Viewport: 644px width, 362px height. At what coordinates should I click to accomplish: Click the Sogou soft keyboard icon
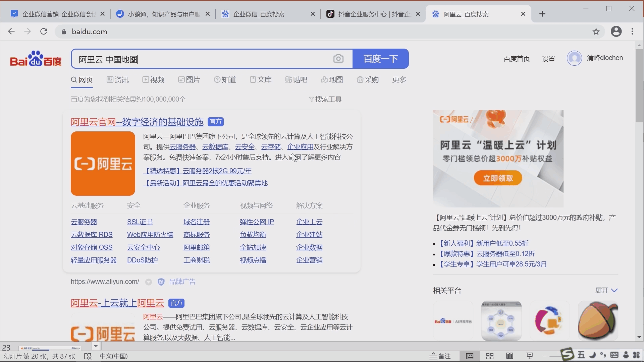point(614,355)
